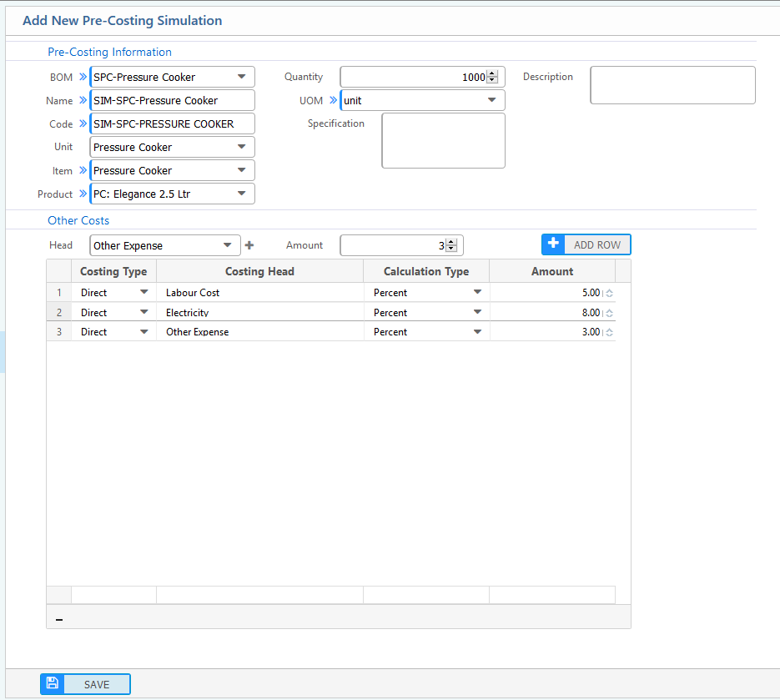Click the plus icon next to Head dropdown
780x700 pixels.
[x=249, y=245]
